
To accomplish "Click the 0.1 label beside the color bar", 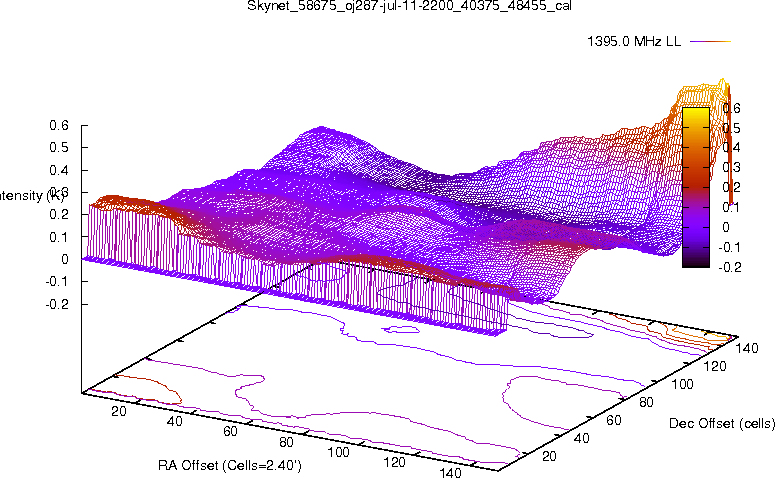I will point(732,207).
